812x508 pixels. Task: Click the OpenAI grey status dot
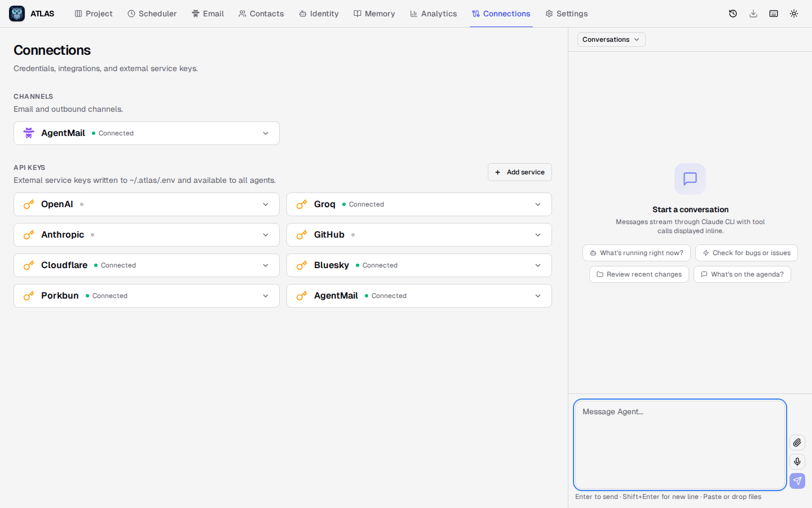click(x=82, y=204)
